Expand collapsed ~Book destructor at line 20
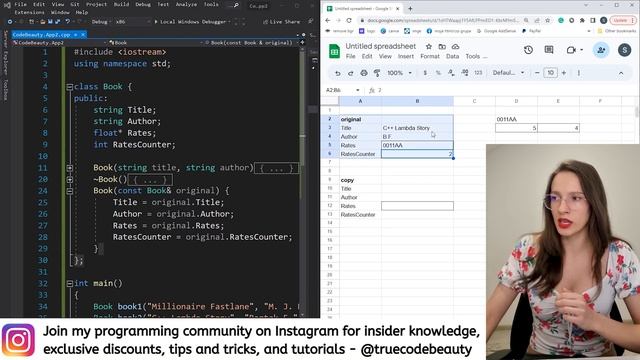This screenshot has height=360, width=640. (69, 179)
